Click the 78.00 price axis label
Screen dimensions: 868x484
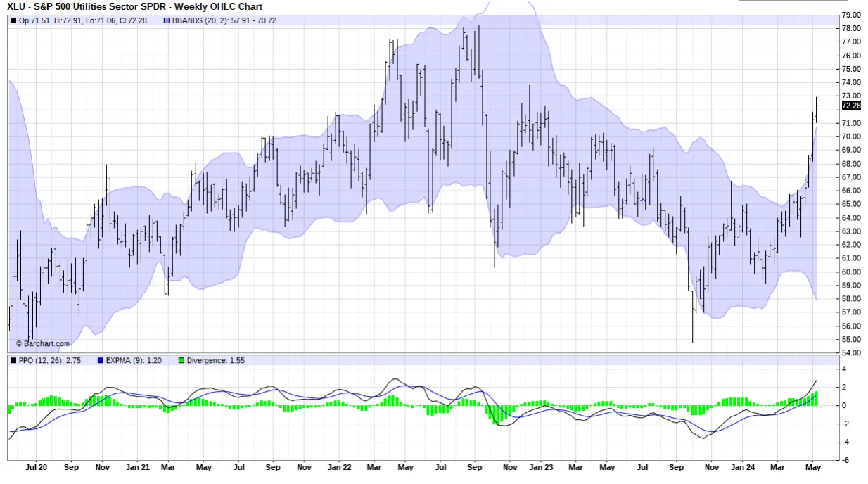851,28
